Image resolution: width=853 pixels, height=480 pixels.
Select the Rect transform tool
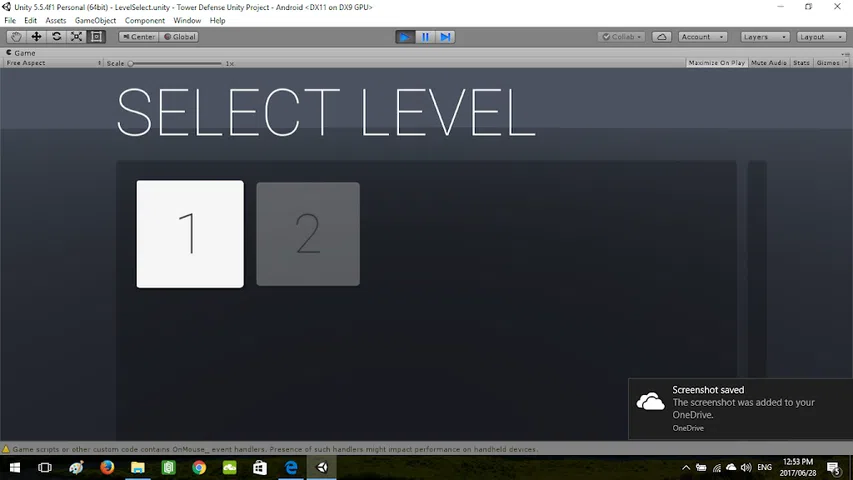[96, 37]
